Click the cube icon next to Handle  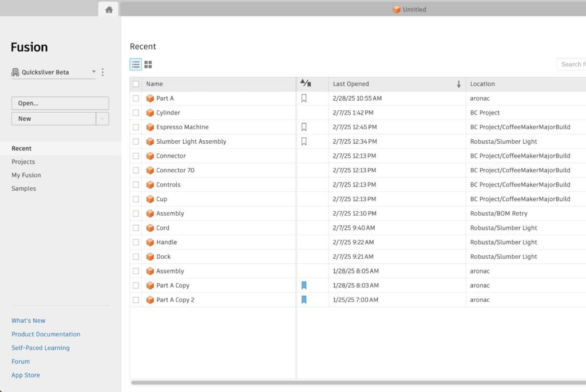click(x=150, y=242)
